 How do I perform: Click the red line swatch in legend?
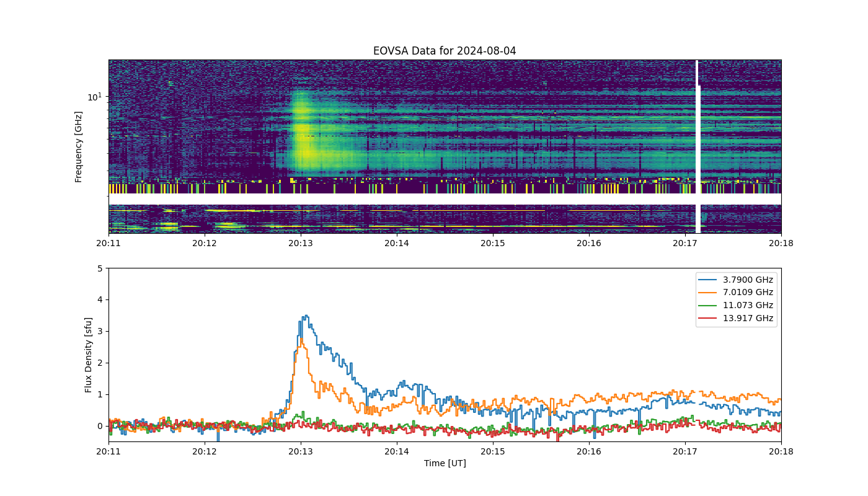(709, 319)
